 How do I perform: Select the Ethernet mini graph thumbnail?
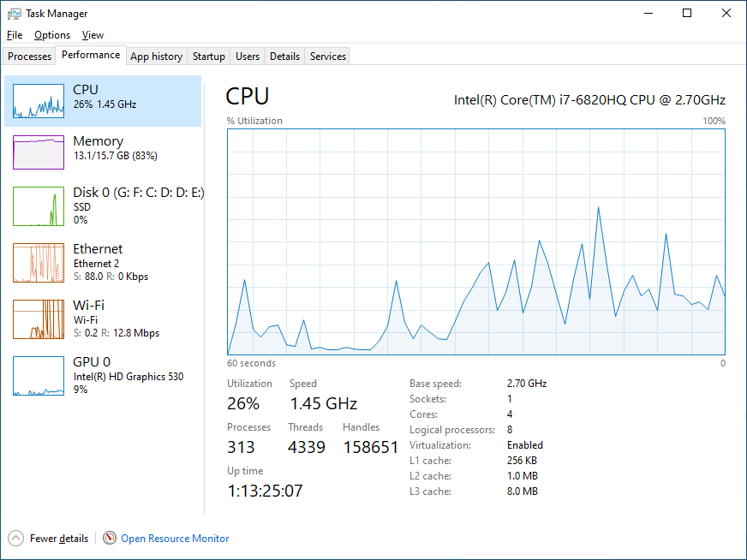39,263
